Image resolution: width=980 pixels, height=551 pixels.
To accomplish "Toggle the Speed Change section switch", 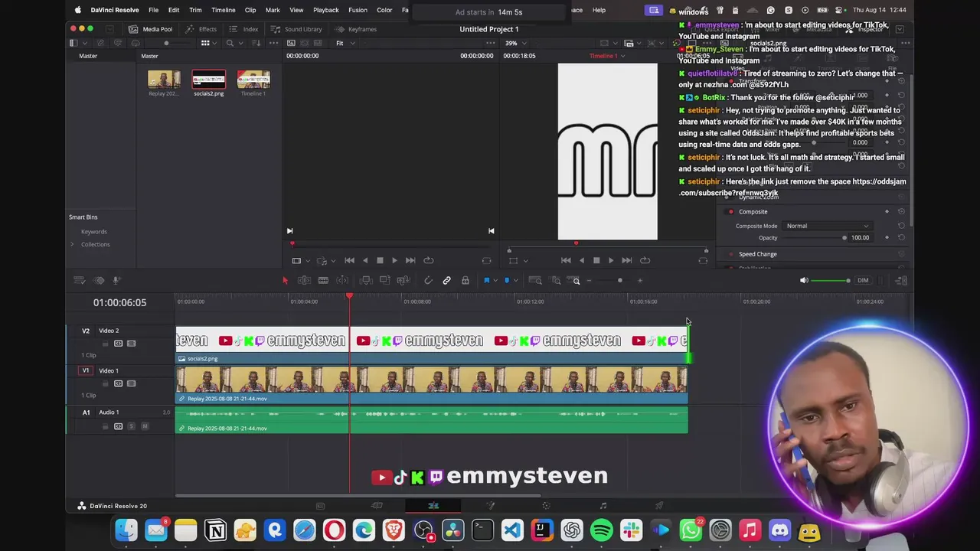I will tap(731, 254).
